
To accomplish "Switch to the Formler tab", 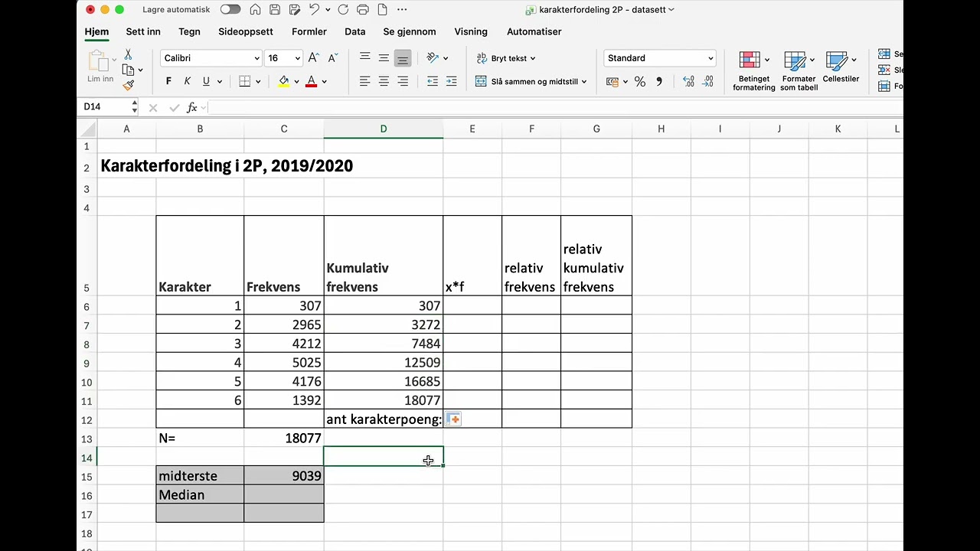I will 309,31.
